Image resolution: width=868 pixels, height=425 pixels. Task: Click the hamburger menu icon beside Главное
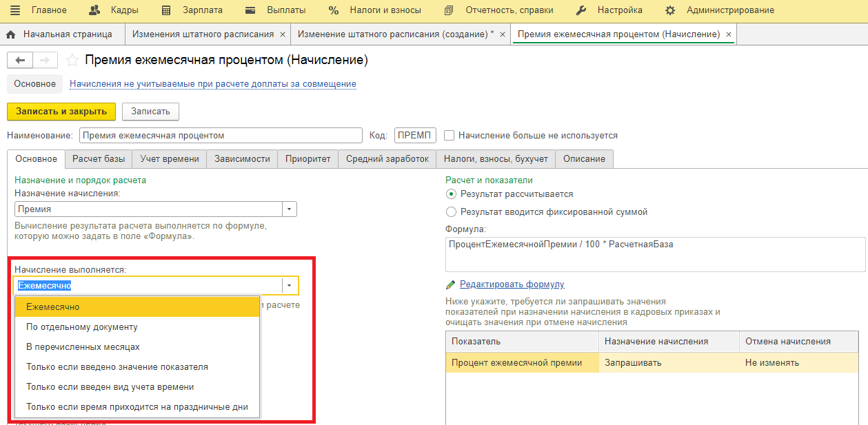click(15, 10)
